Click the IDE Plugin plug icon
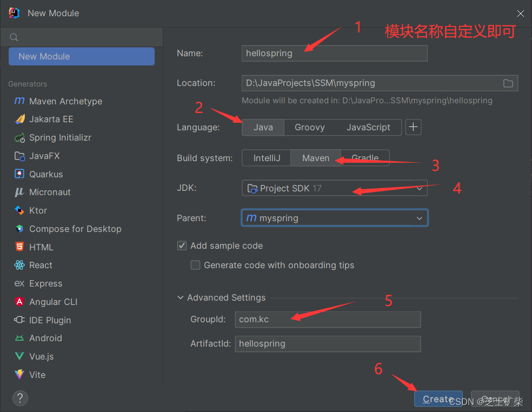This screenshot has width=532, height=412. tap(19, 320)
